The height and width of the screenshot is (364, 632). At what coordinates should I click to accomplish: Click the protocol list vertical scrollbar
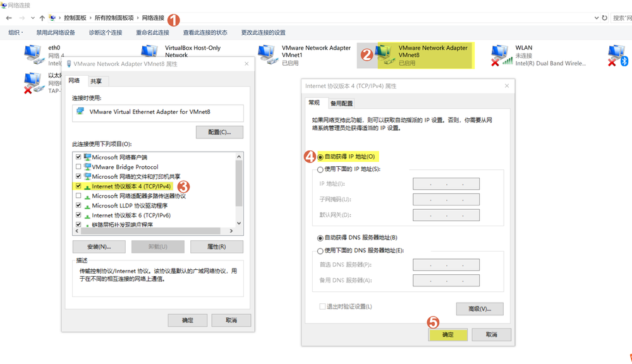coord(239,183)
